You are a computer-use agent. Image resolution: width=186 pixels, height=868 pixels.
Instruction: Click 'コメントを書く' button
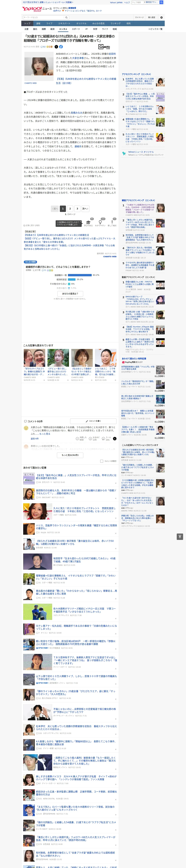(93, 421)
